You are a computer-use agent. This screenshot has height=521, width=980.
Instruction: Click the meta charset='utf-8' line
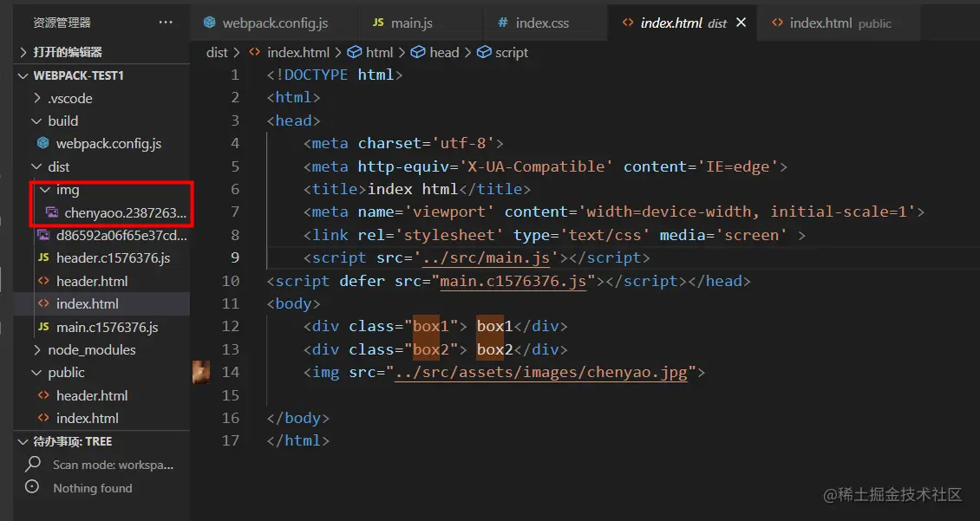coord(404,144)
